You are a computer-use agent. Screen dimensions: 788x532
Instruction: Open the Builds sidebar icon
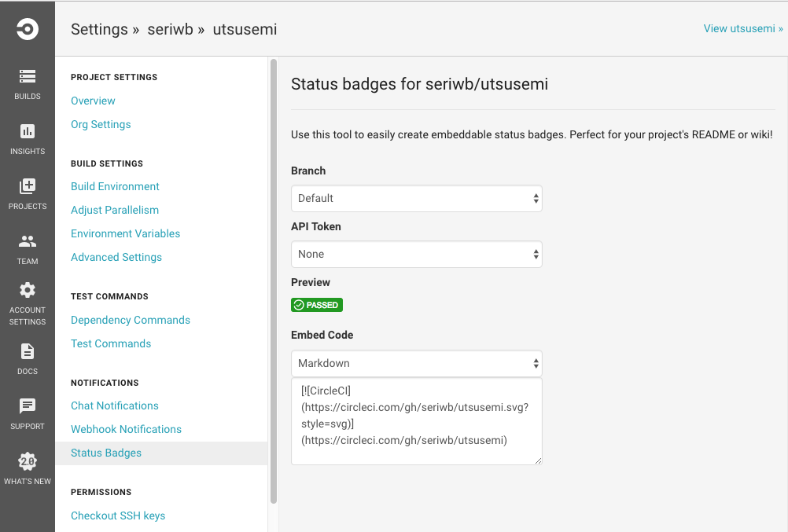pos(28,76)
